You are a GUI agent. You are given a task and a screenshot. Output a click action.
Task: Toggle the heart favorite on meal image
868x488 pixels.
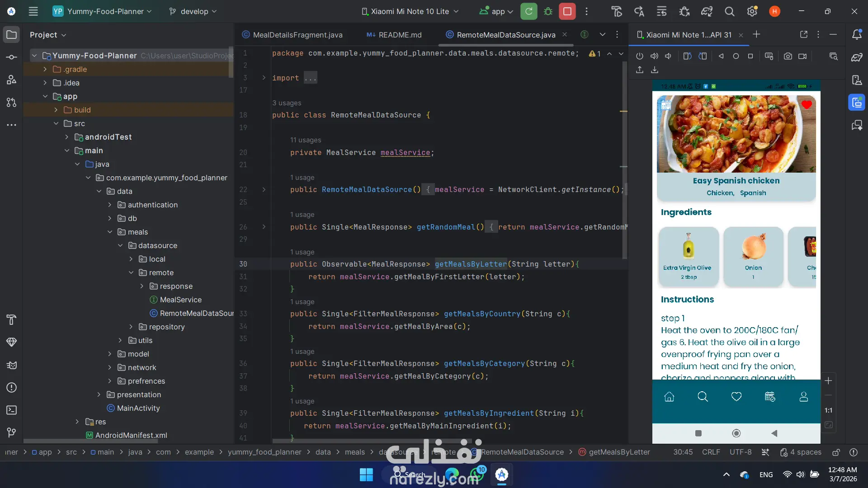[807, 105]
